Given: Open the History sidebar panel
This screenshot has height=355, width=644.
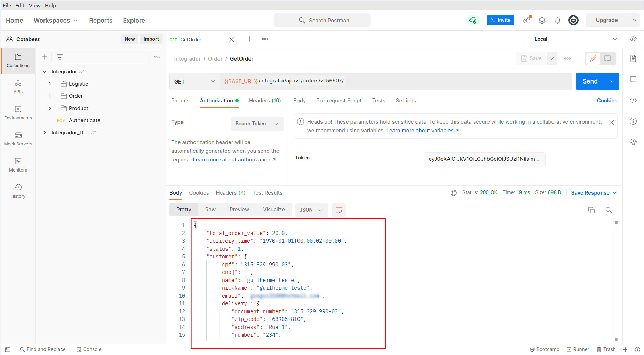Looking at the screenshot, I should pos(18,191).
